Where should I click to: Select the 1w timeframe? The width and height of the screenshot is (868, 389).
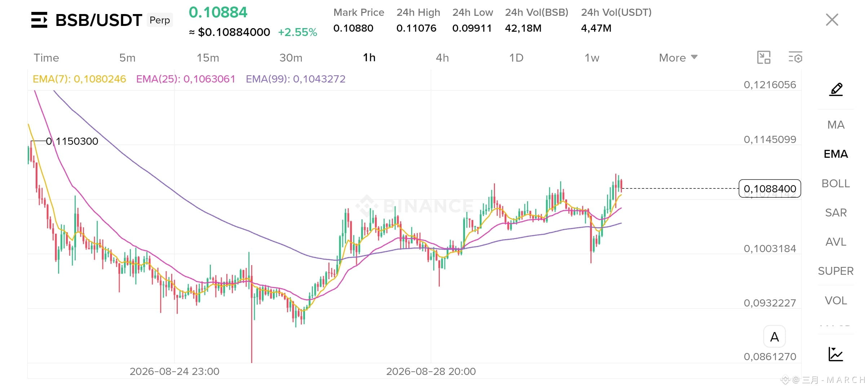pos(592,58)
